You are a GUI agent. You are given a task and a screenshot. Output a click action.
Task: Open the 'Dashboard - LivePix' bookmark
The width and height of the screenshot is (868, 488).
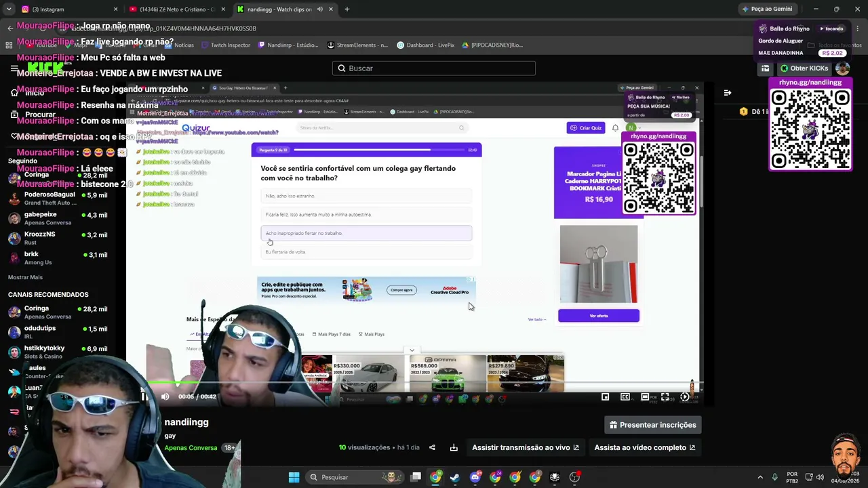[426, 45]
